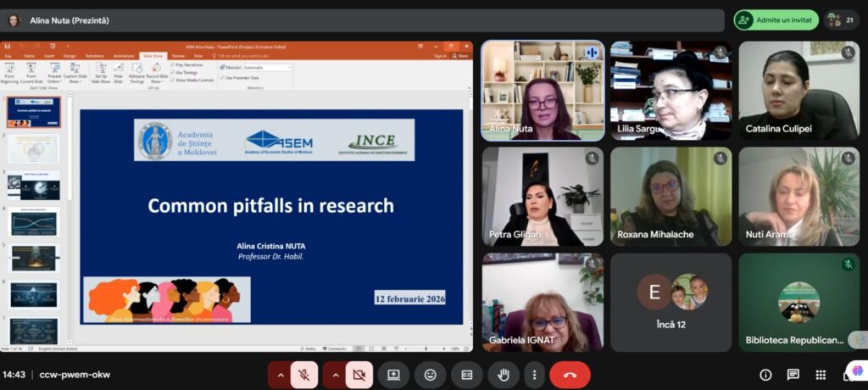Start sharing your screen
The image size is (868, 390).
tap(394, 375)
